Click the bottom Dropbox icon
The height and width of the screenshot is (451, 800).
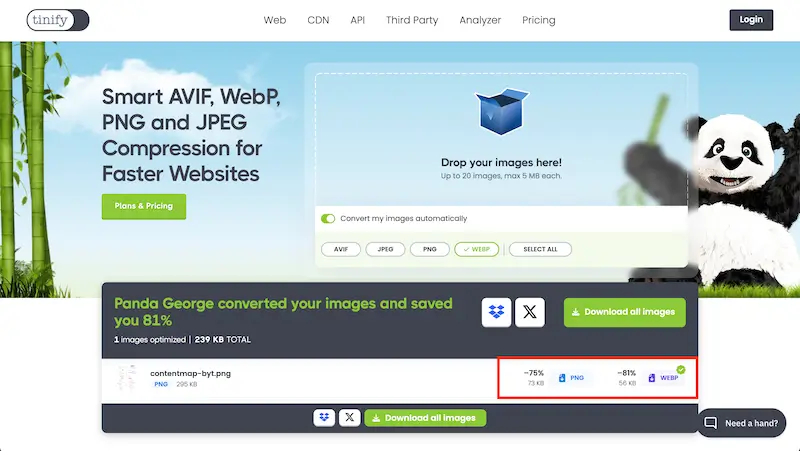pyautogui.click(x=324, y=417)
